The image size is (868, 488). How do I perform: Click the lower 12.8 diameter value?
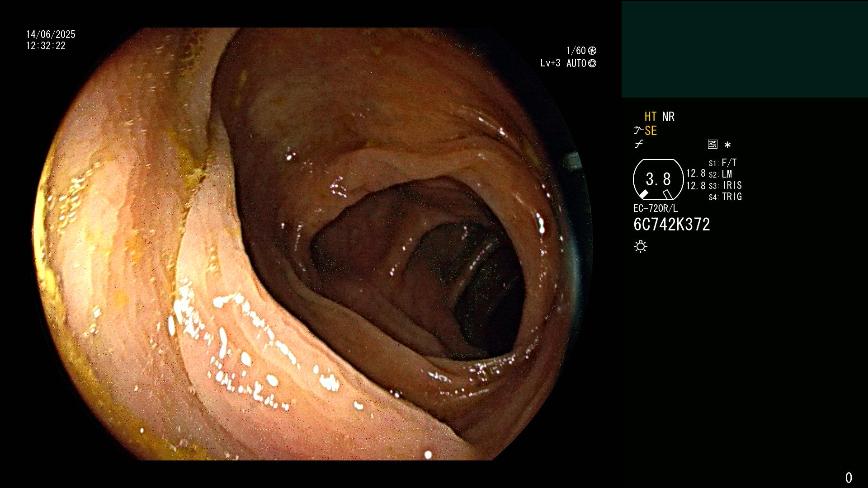pos(696,186)
